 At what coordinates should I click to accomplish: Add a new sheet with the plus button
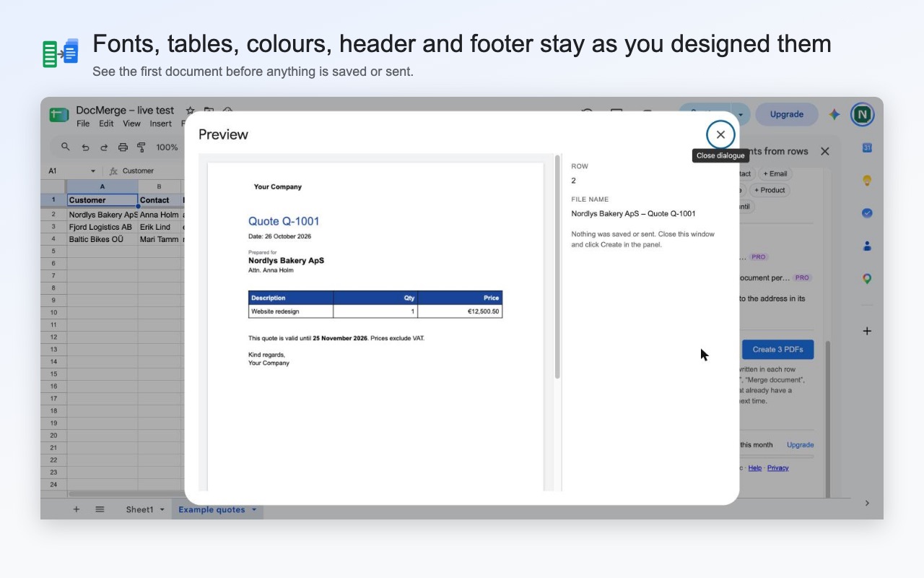tap(76, 509)
